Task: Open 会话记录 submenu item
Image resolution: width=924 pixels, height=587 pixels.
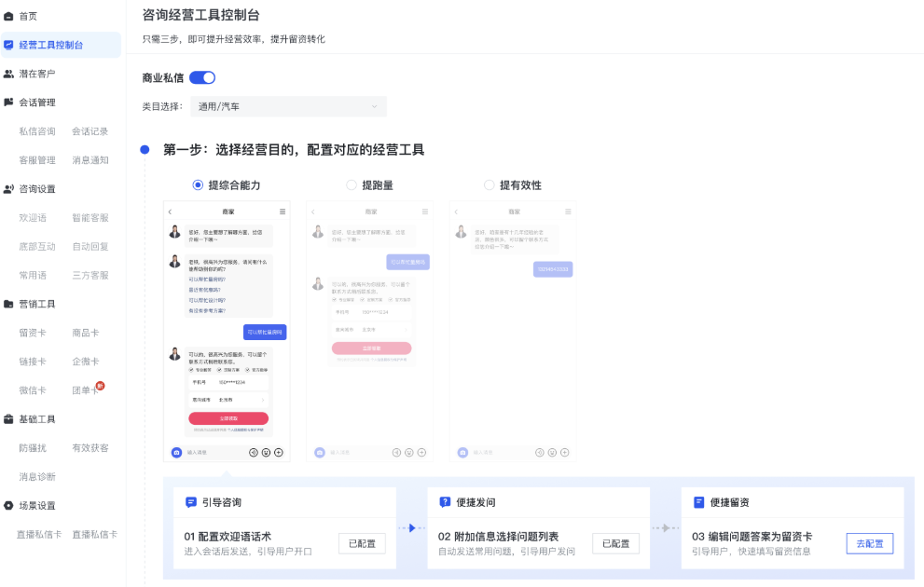Action: (x=90, y=131)
